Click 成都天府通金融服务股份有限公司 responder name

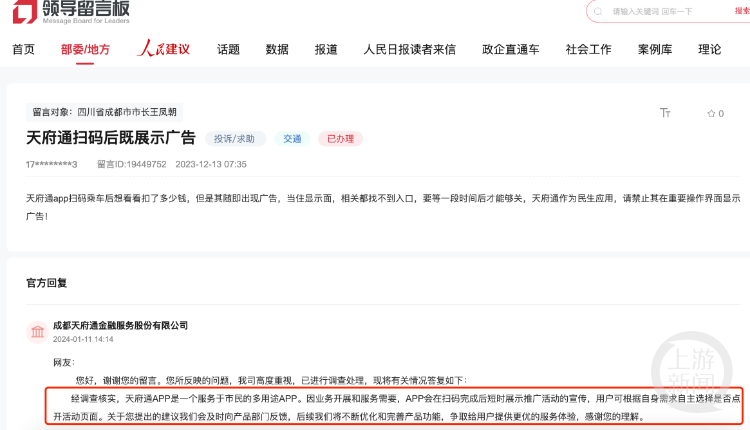pos(120,325)
